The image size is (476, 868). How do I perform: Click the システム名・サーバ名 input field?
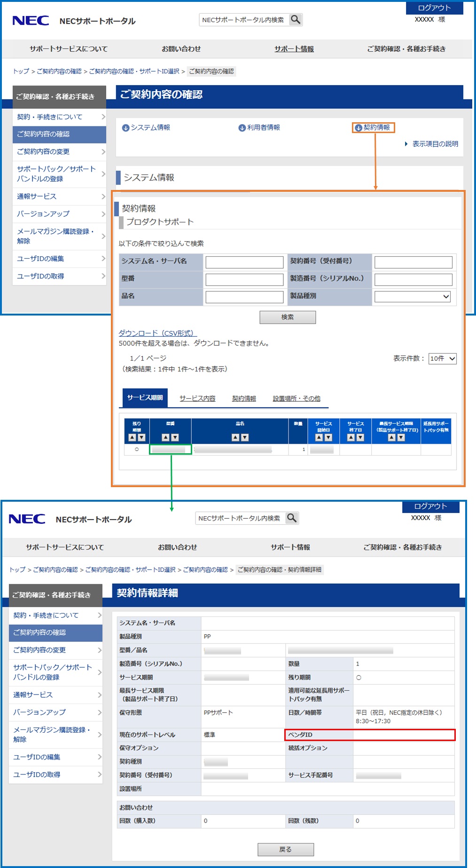pos(244,262)
